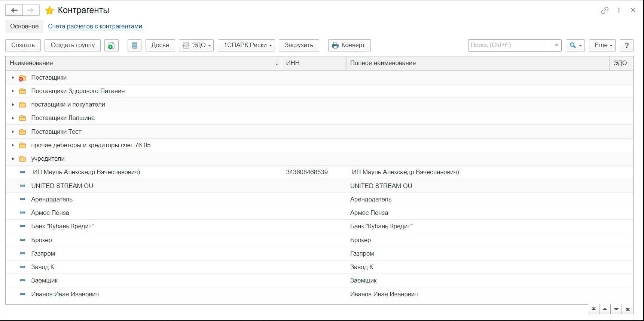The width and height of the screenshot is (644, 321).
Task: Click the forward navigation arrow
Action: 31,10
